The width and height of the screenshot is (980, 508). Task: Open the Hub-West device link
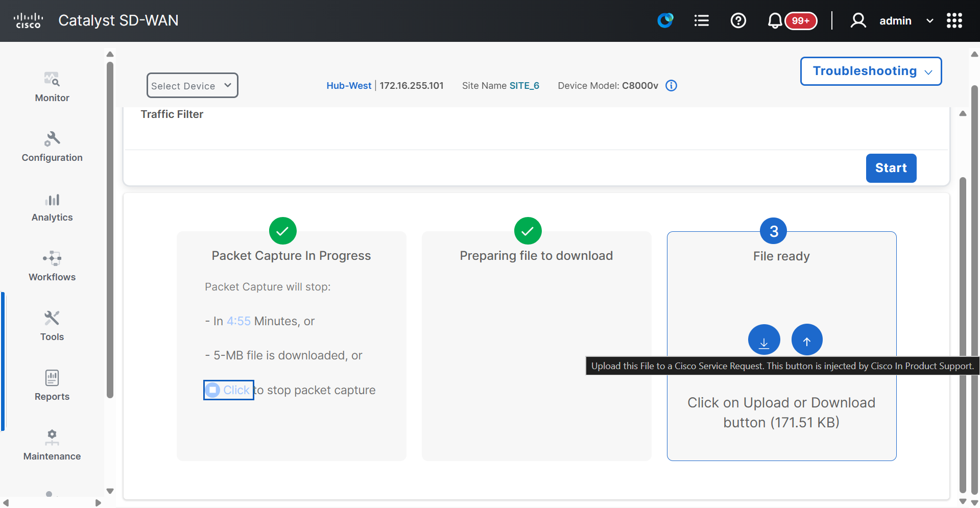click(x=349, y=85)
